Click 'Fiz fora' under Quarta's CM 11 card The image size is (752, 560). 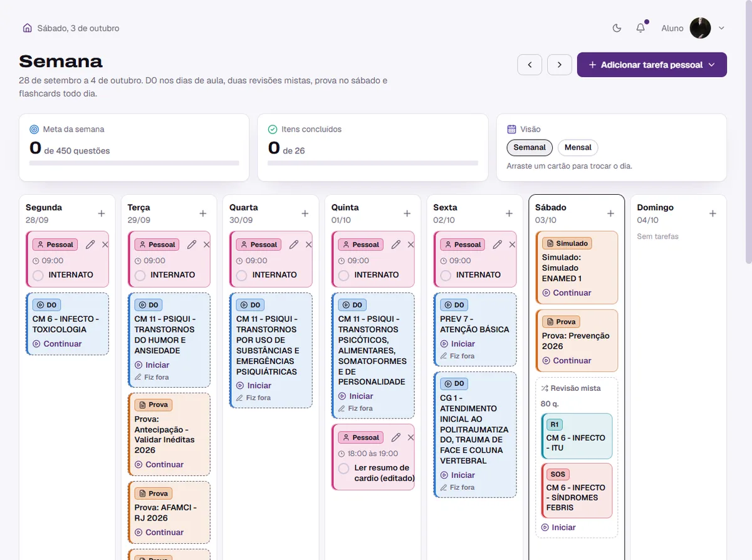[253, 398]
